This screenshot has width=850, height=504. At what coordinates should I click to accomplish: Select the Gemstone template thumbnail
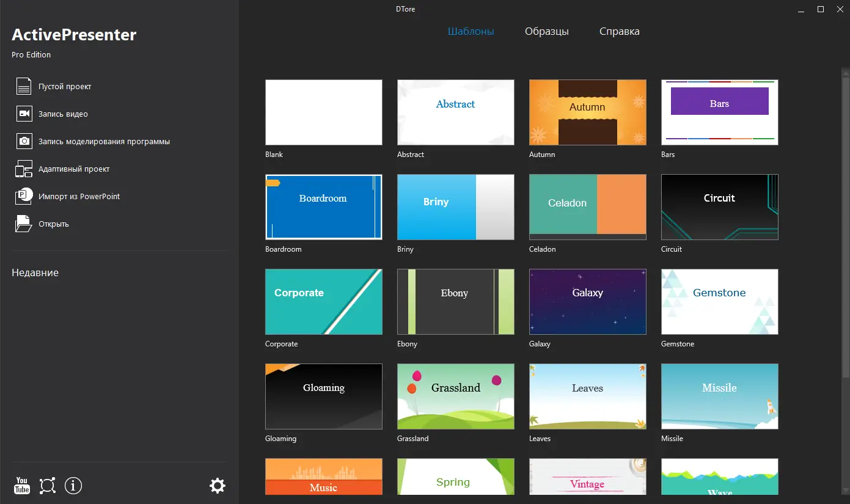(x=720, y=302)
